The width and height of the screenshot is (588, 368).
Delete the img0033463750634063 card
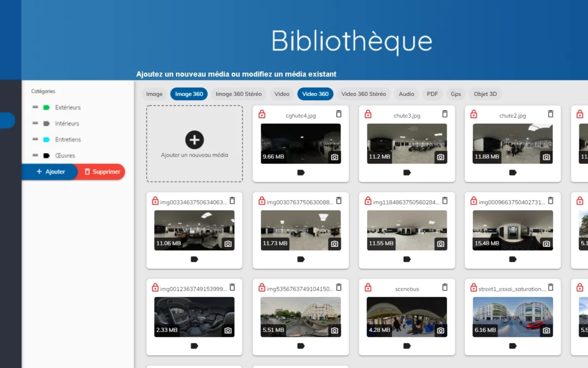[x=232, y=201]
